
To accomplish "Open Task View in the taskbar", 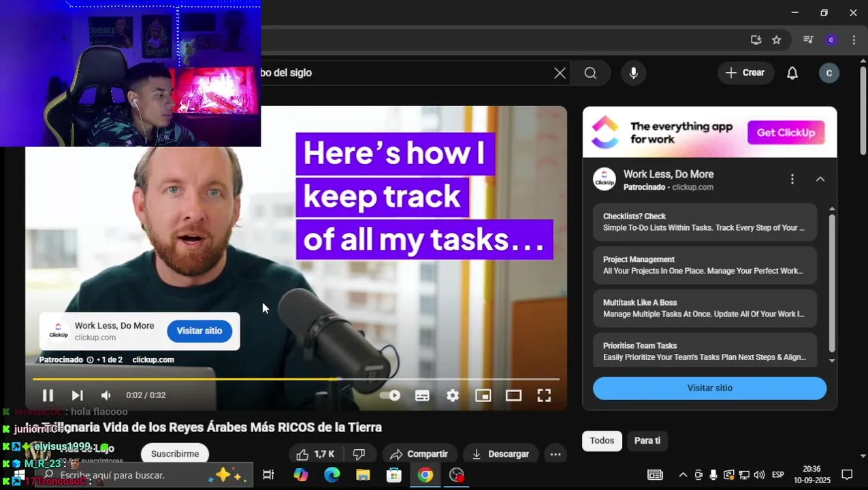I will 268,475.
